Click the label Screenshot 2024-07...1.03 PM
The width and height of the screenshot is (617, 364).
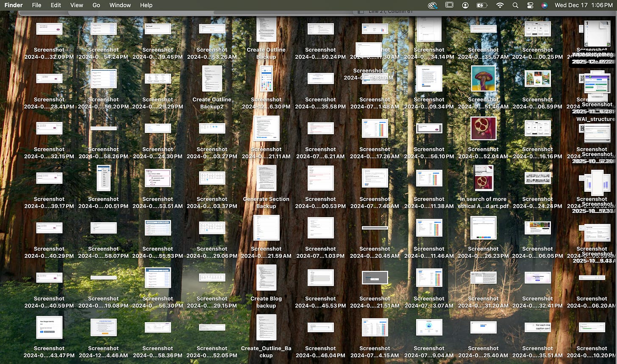320,252
